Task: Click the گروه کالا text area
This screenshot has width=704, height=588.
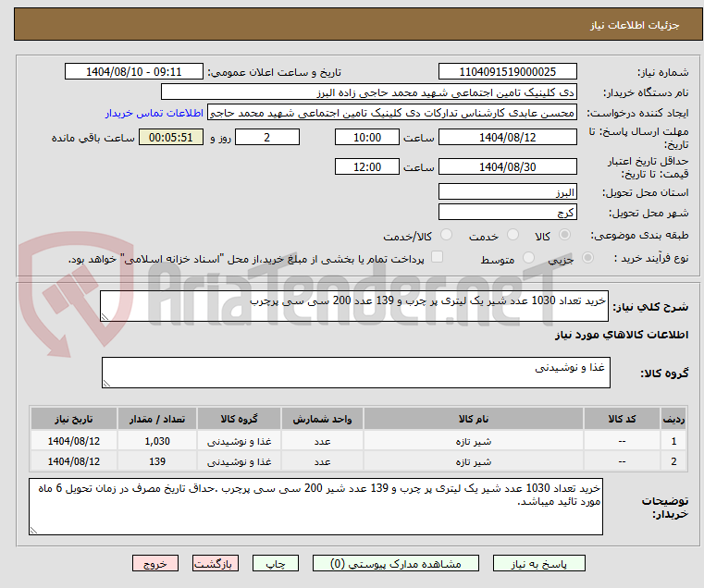Action: [x=355, y=373]
